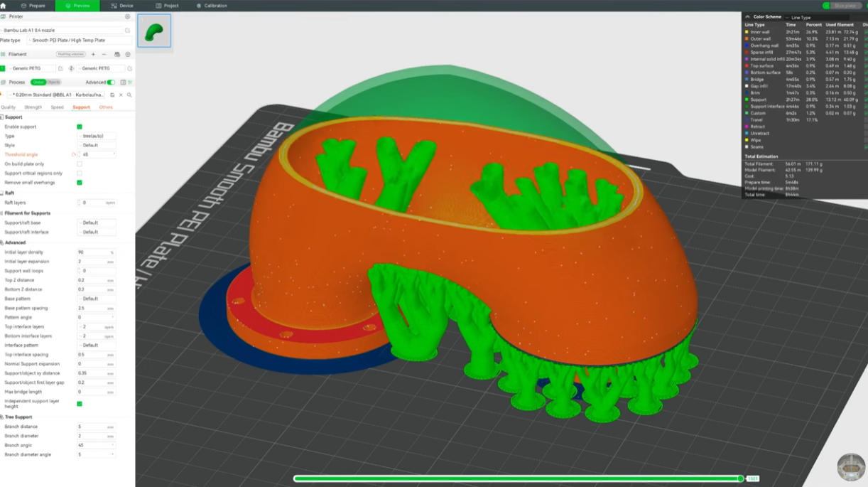Image resolution: width=868 pixels, height=487 pixels.
Task: Reset Threshold angle with the undo arrow
Action: tap(73, 154)
